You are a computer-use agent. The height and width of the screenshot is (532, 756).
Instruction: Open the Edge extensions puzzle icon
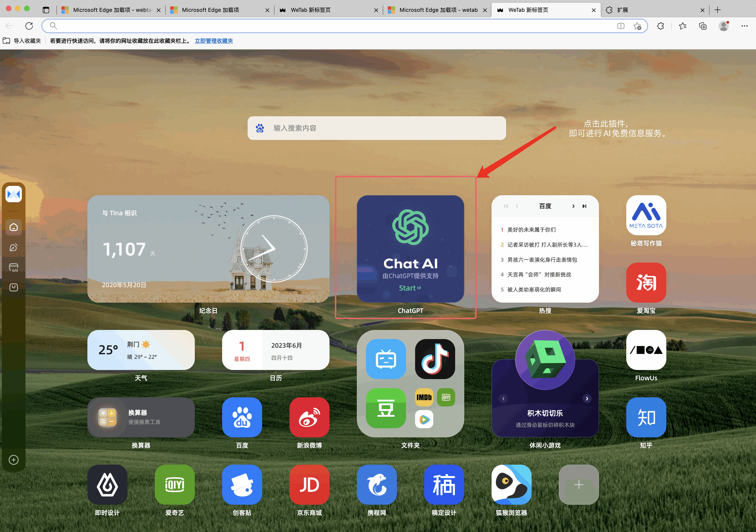[660, 26]
